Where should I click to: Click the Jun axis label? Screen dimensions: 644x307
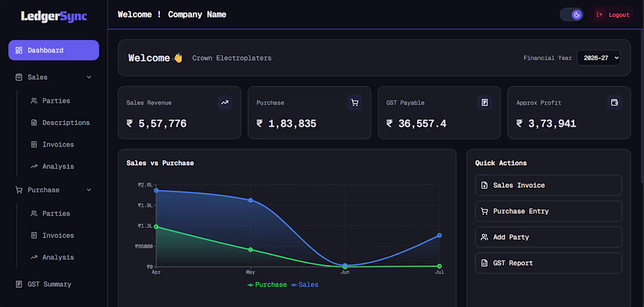click(345, 272)
